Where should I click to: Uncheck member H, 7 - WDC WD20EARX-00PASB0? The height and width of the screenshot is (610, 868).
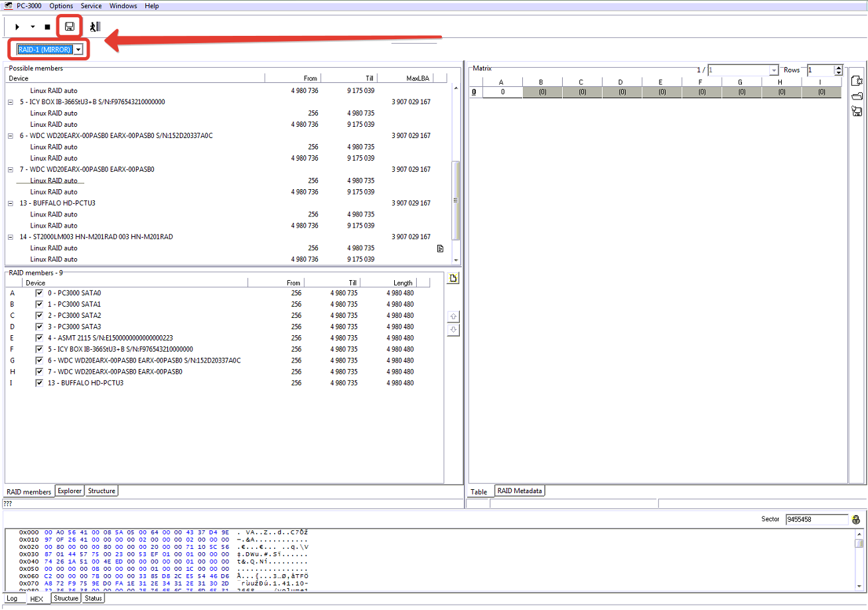[39, 372]
